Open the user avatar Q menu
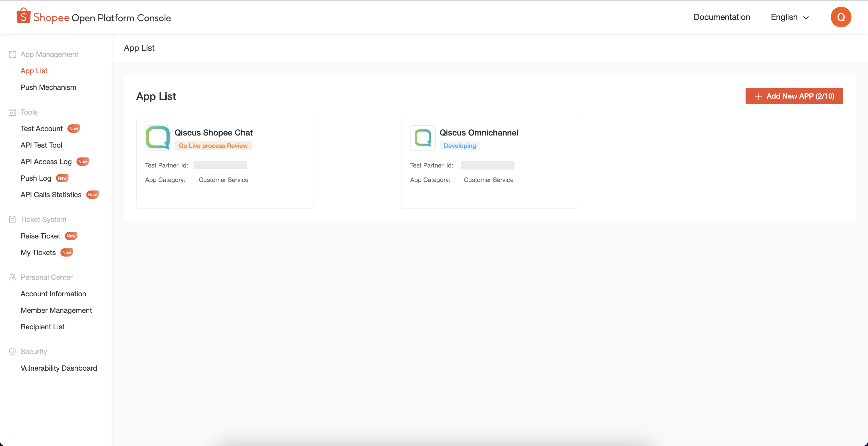The width and height of the screenshot is (868, 446). pyautogui.click(x=841, y=17)
